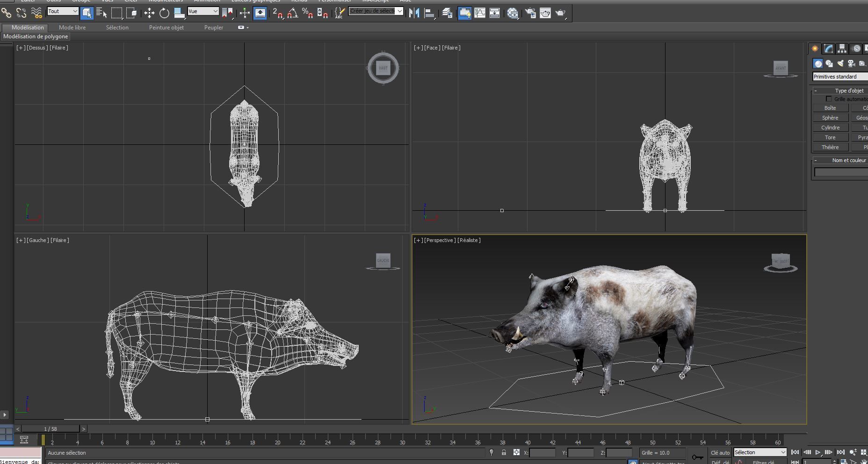868x464 pixels.
Task: Open the Primitives standard dropdown
Action: pos(840,77)
